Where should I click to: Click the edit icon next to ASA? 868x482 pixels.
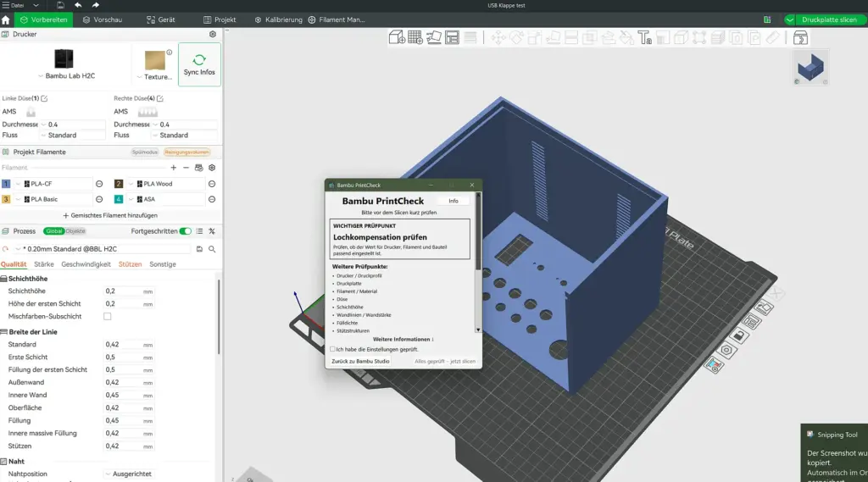click(x=212, y=199)
